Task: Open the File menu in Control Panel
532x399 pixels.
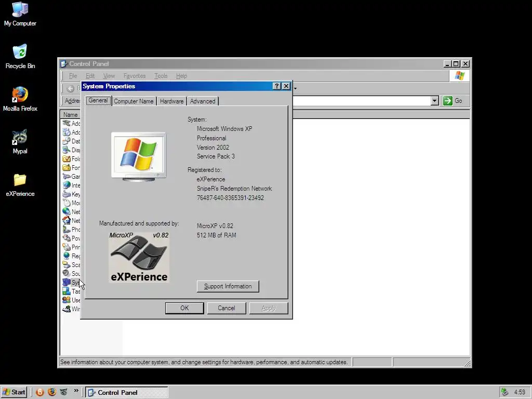Action: click(73, 76)
